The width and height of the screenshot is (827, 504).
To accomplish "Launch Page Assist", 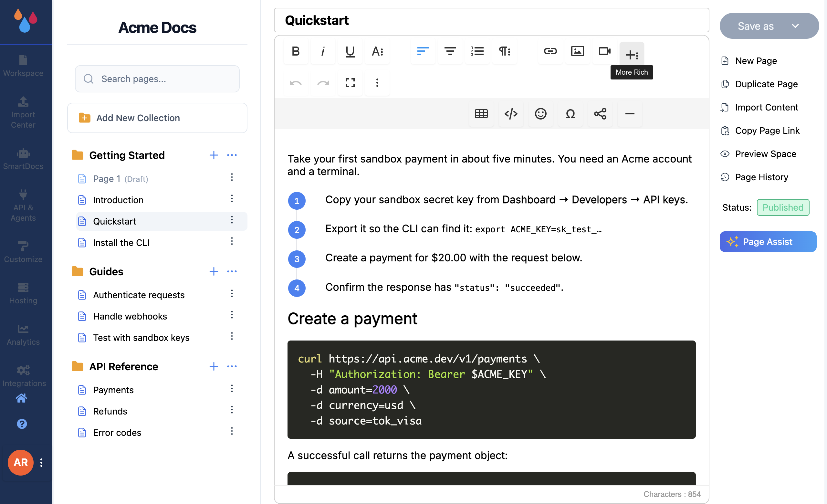I will (x=768, y=242).
